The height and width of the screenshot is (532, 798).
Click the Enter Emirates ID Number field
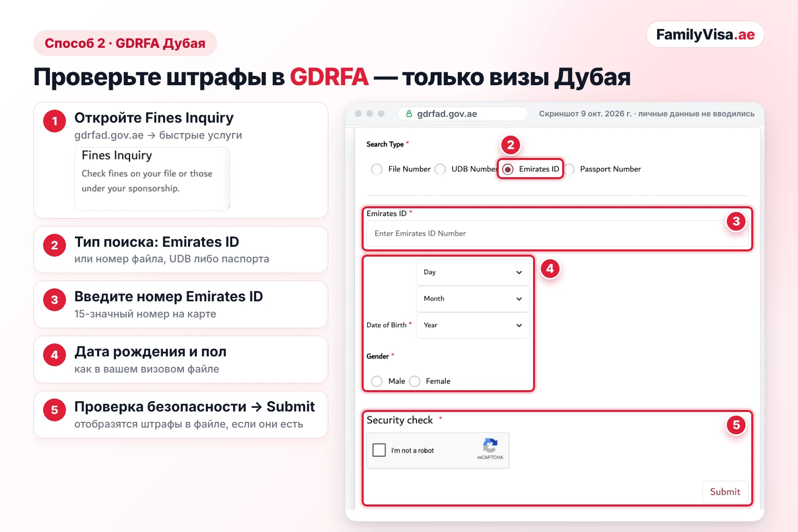557,234
